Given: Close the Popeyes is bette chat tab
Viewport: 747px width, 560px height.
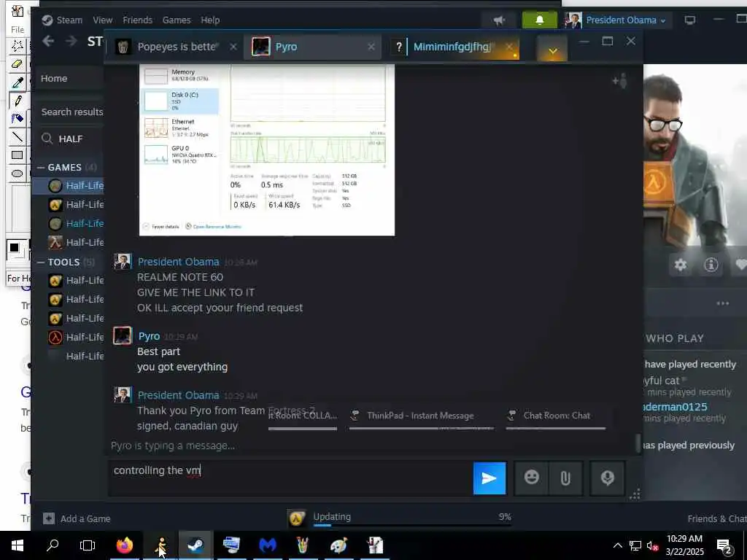Looking at the screenshot, I should [x=233, y=47].
